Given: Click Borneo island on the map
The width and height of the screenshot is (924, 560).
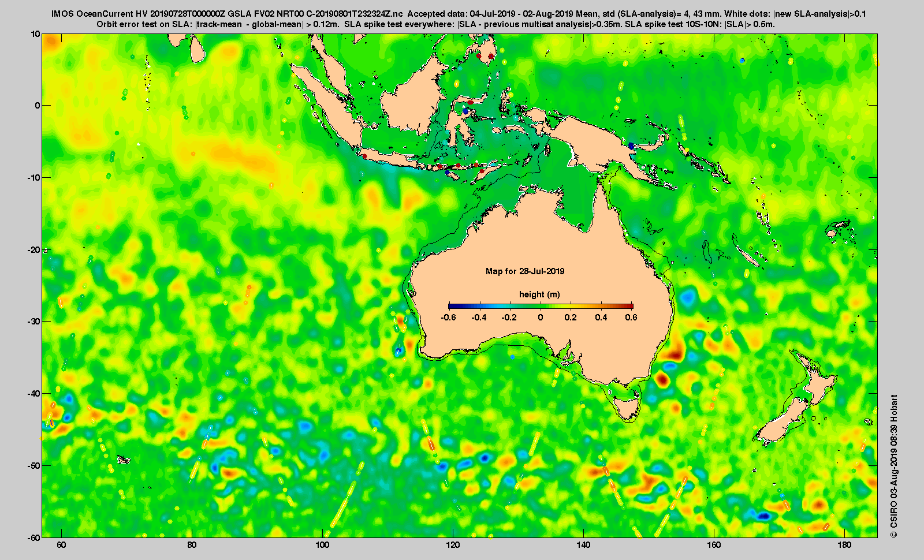Looking at the screenshot, I should (415, 95).
